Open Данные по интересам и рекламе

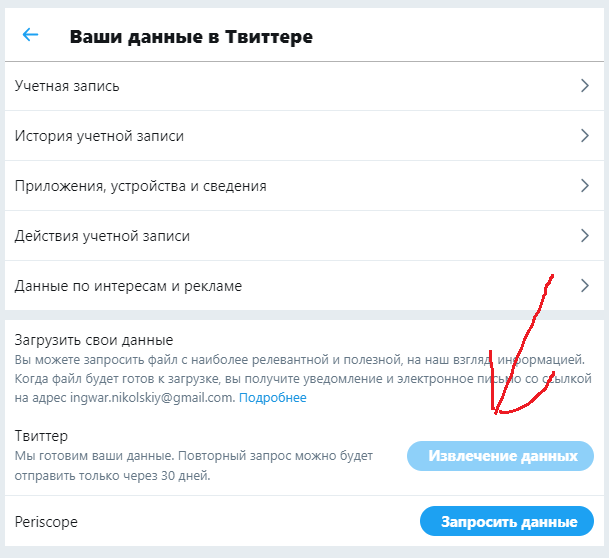coord(304,286)
